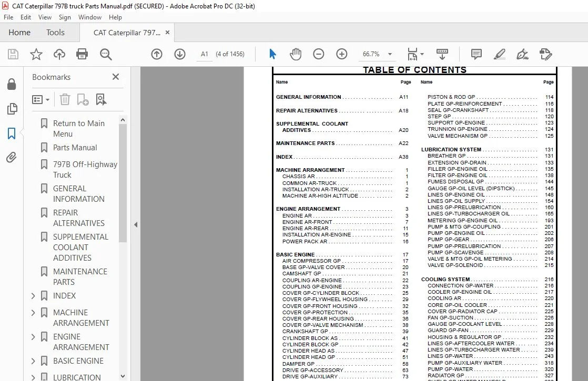Viewport: 588px width, 381px height.
Task: Collapse the navigation pane with side arrow
Action: point(136,225)
